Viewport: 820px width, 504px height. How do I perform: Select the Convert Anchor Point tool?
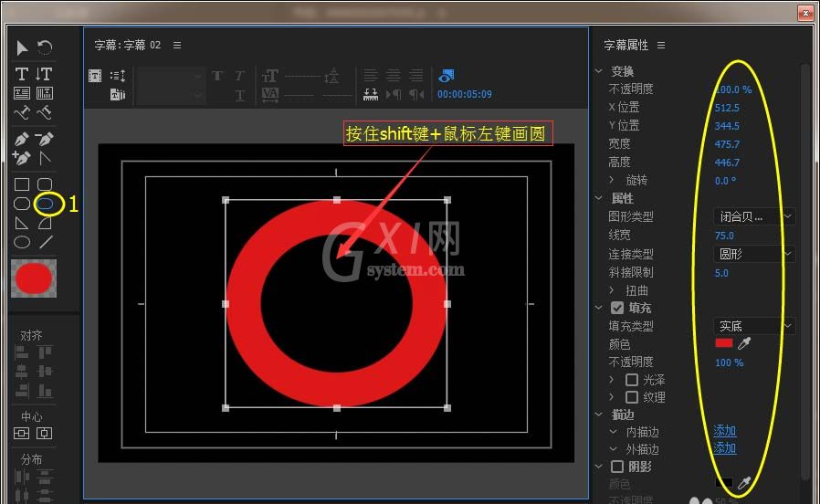(x=45, y=157)
